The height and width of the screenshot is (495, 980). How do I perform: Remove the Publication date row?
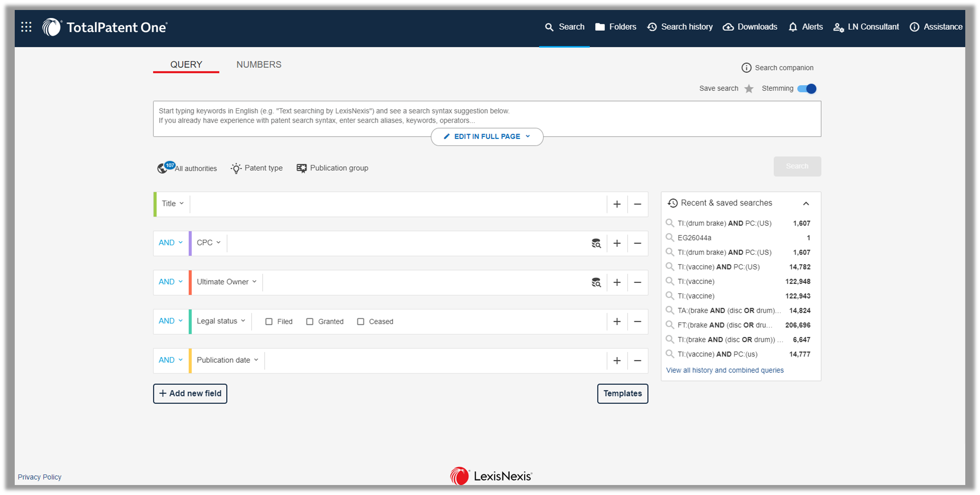pyautogui.click(x=637, y=361)
